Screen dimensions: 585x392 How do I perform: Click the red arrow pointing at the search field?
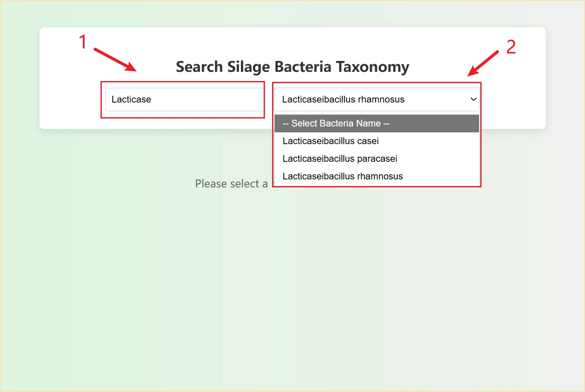click(x=114, y=59)
